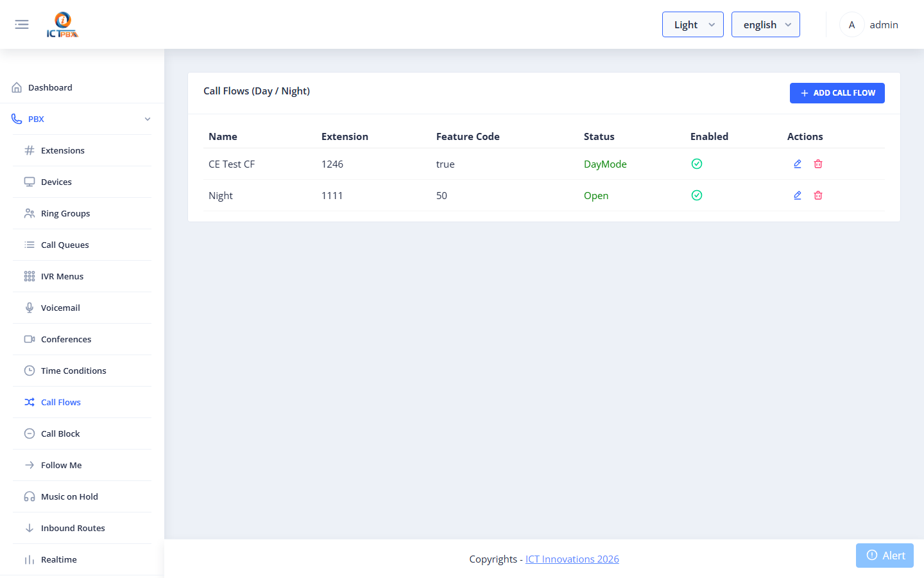Screen dimensions: 924x578
Task: Click the PBX phone icon
Action: point(17,119)
